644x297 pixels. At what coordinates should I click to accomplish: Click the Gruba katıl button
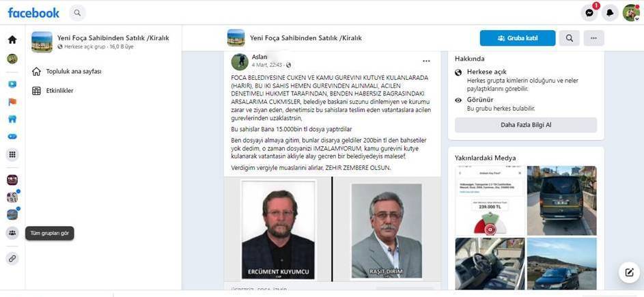518,38
